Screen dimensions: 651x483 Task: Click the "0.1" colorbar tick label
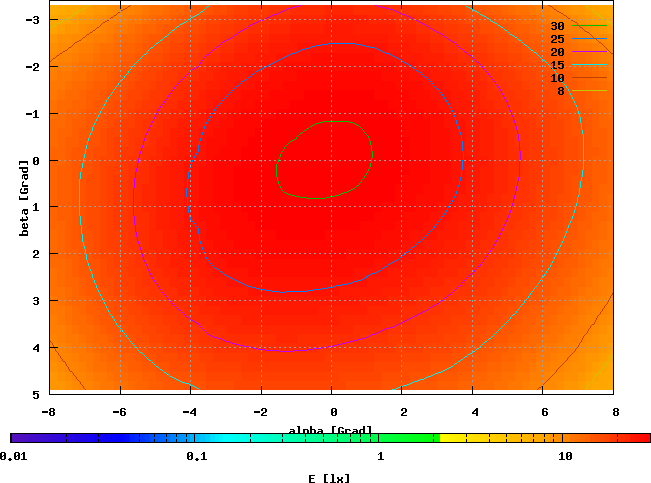coord(197,456)
